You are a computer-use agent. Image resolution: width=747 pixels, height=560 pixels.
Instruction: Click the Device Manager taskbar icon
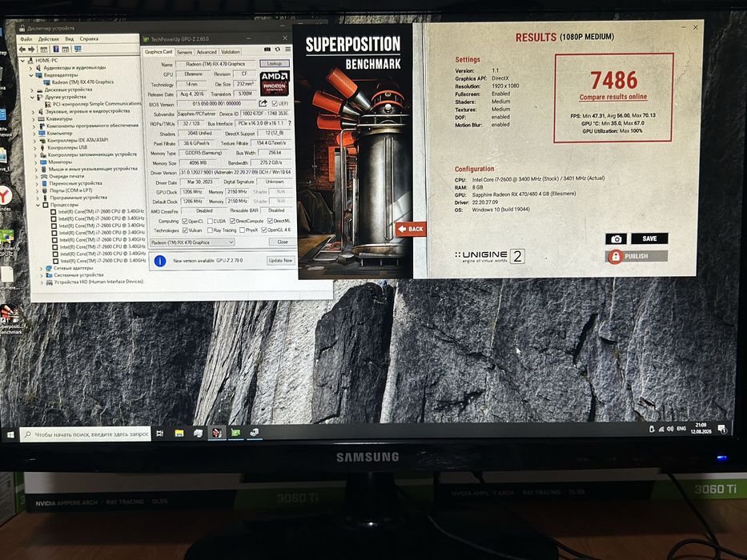click(x=255, y=432)
